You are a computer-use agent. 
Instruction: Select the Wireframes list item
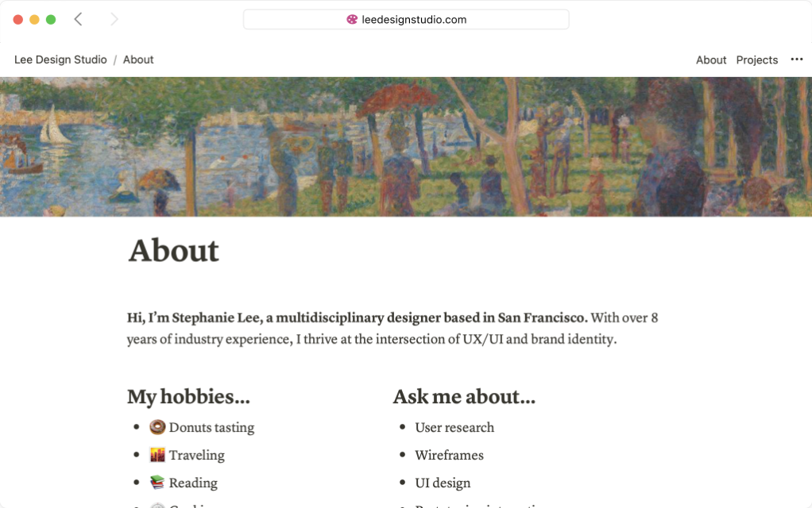point(449,455)
